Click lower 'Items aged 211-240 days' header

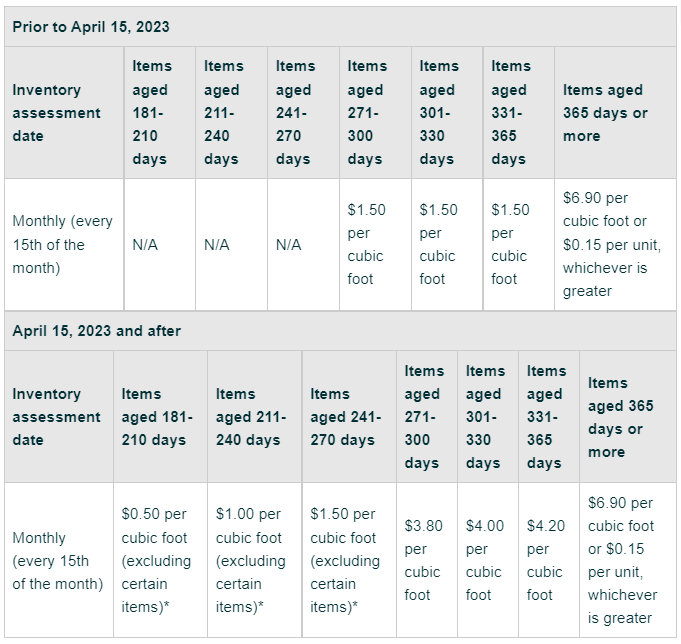point(255,417)
